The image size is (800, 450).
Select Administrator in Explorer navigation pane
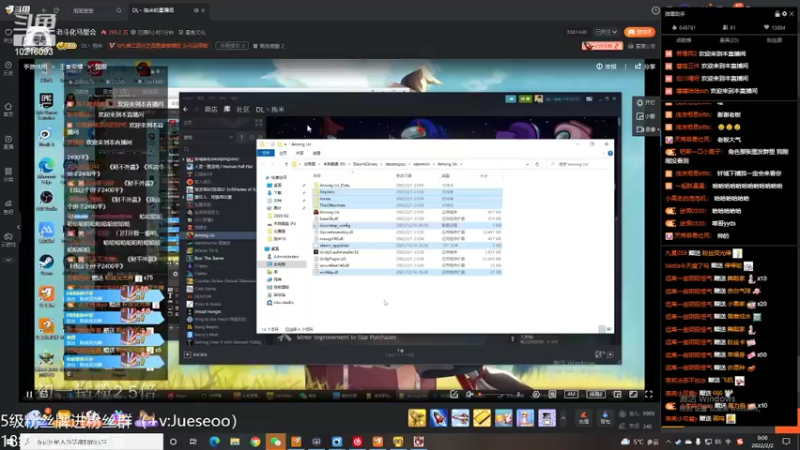pos(285,257)
